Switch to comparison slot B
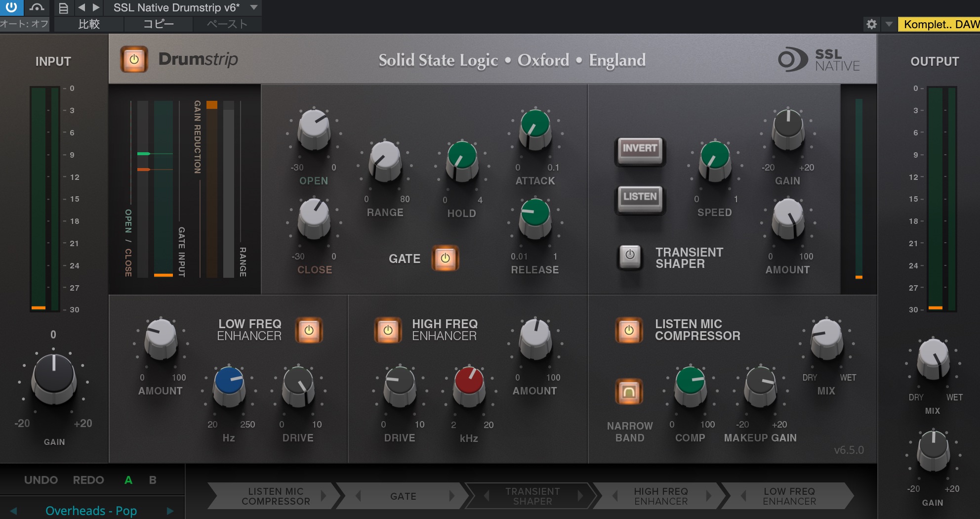Screen dimensions: 980x519 151,479
